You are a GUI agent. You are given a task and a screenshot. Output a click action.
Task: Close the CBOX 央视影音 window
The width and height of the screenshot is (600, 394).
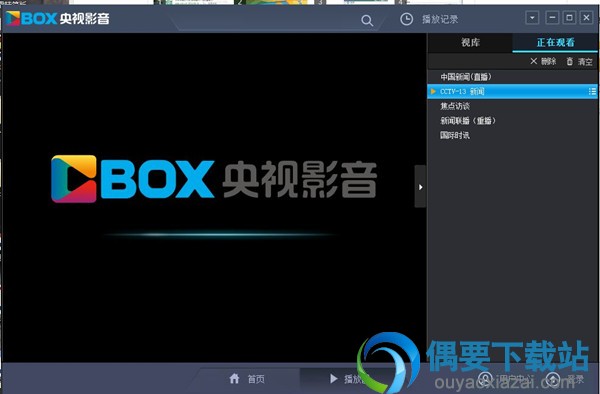pyautogui.click(x=586, y=18)
